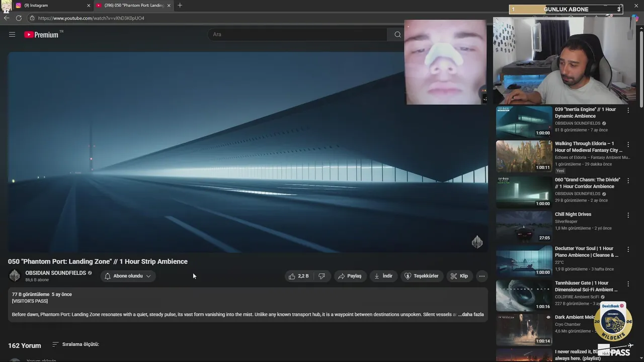Click the OBSIDIAN SOUNDFIELDS channel avatar
The height and width of the screenshot is (362, 644).
(x=15, y=276)
